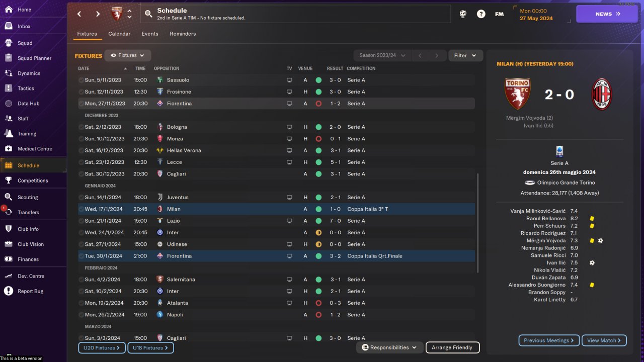Open the Medical Centre icon
644x362 pixels.
[9, 149]
